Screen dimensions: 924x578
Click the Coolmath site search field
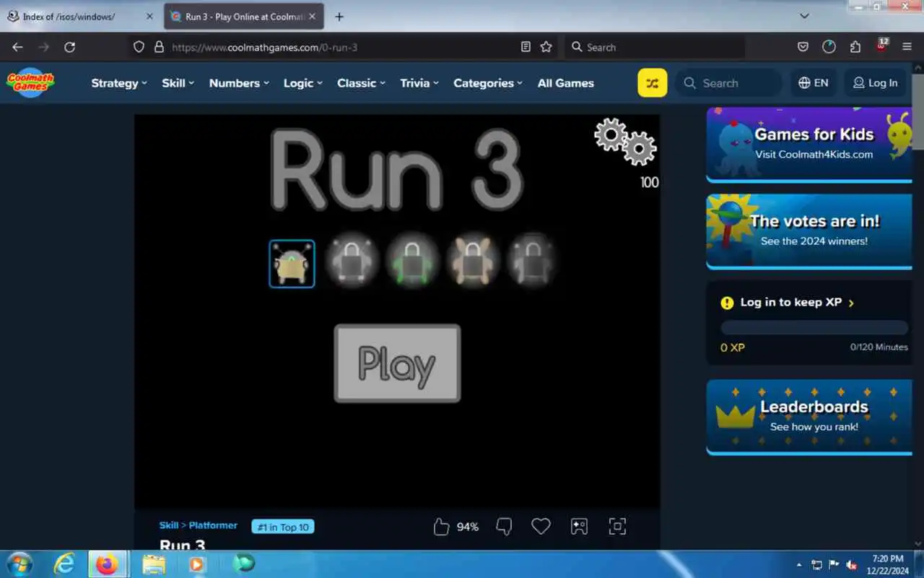729,83
